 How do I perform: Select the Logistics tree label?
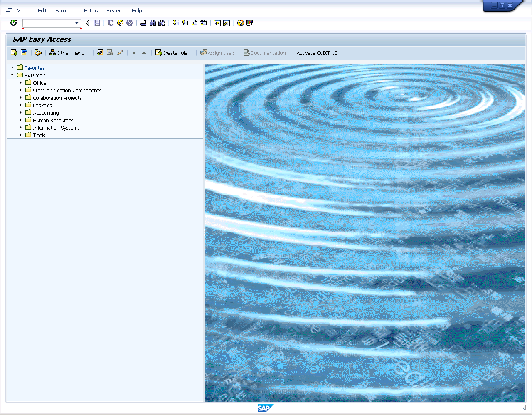click(42, 105)
